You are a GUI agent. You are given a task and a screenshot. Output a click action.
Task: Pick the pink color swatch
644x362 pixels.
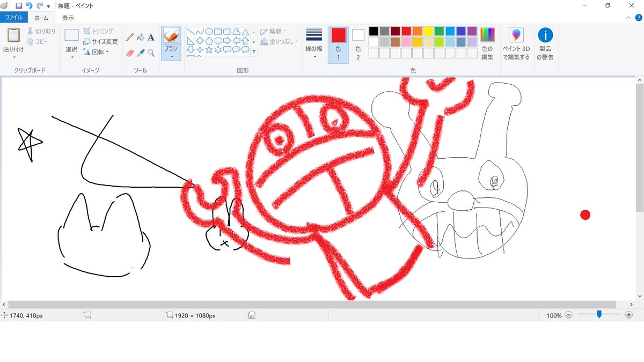406,42
